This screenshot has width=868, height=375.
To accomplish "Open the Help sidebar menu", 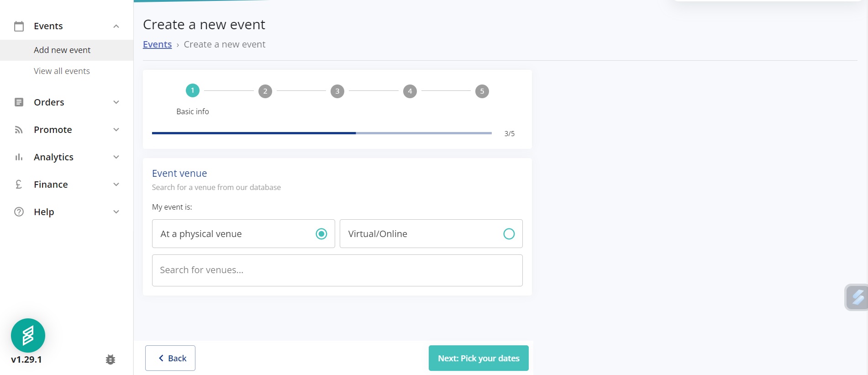I will (67, 212).
